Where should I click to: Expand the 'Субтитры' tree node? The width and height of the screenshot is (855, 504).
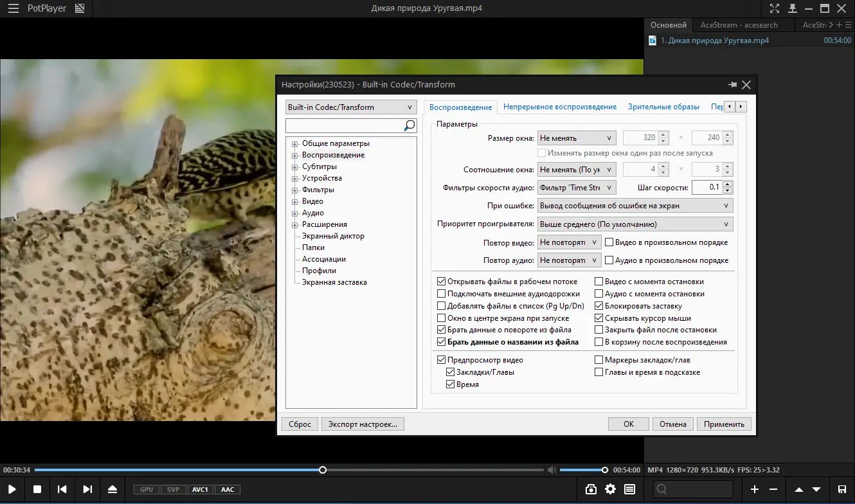pyautogui.click(x=295, y=167)
